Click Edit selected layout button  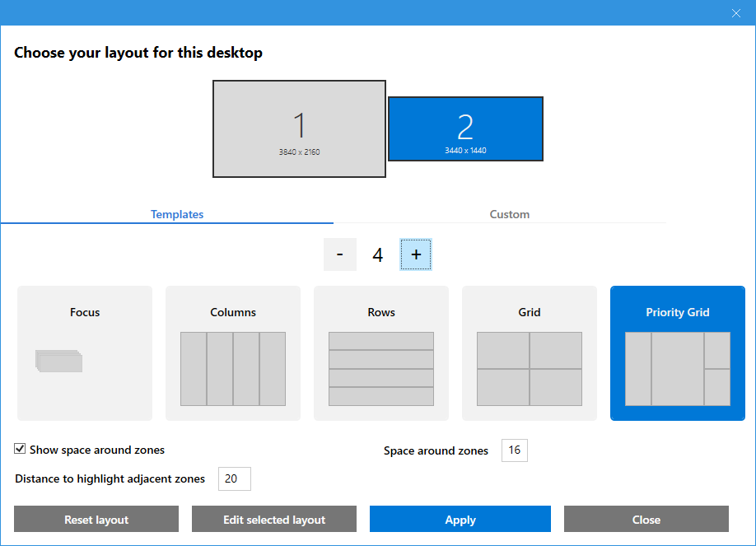point(274,520)
